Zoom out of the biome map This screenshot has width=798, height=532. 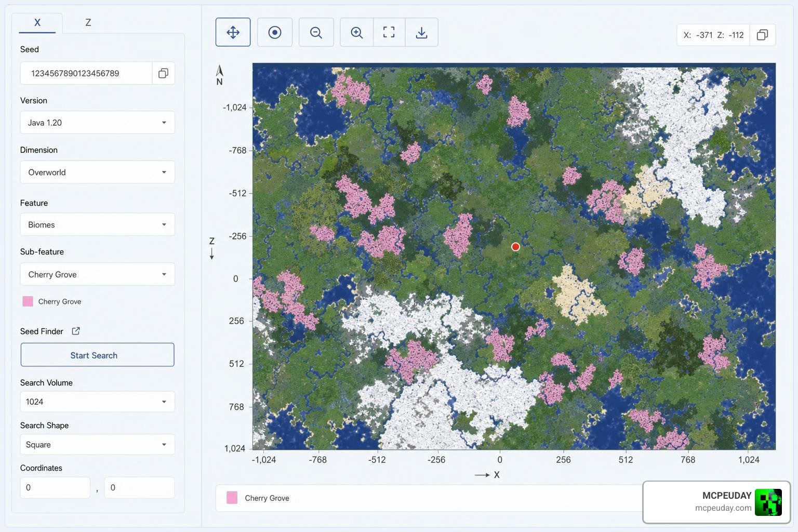(316, 32)
